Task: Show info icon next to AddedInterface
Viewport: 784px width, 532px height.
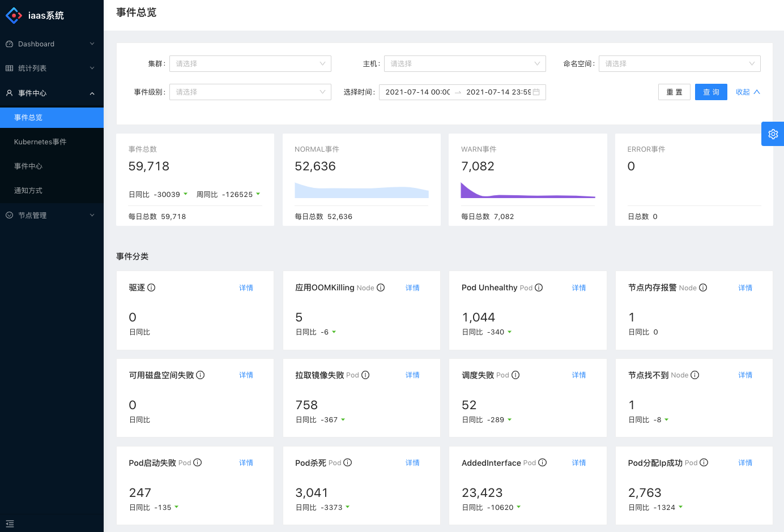Action: point(543,462)
